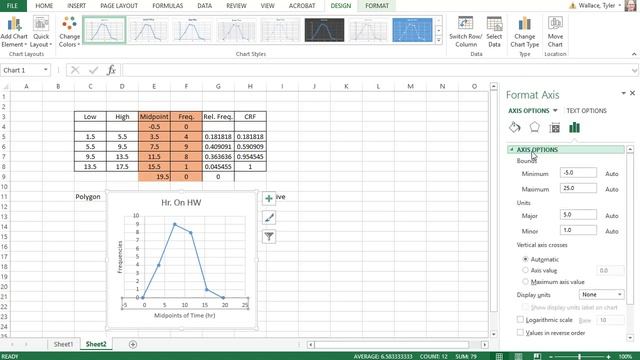Viewport: 640px width, 360px height.
Task: Open Display units None dropdown
Action: pos(601,294)
